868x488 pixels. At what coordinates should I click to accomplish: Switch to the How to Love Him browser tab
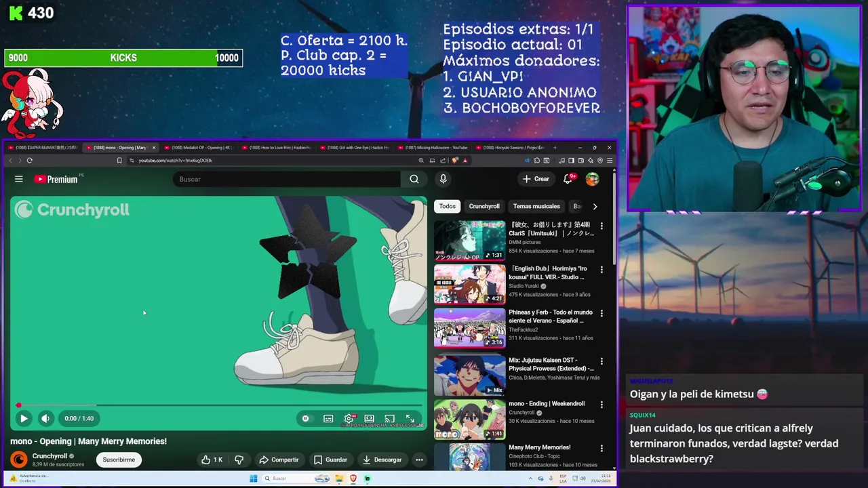tap(277, 147)
